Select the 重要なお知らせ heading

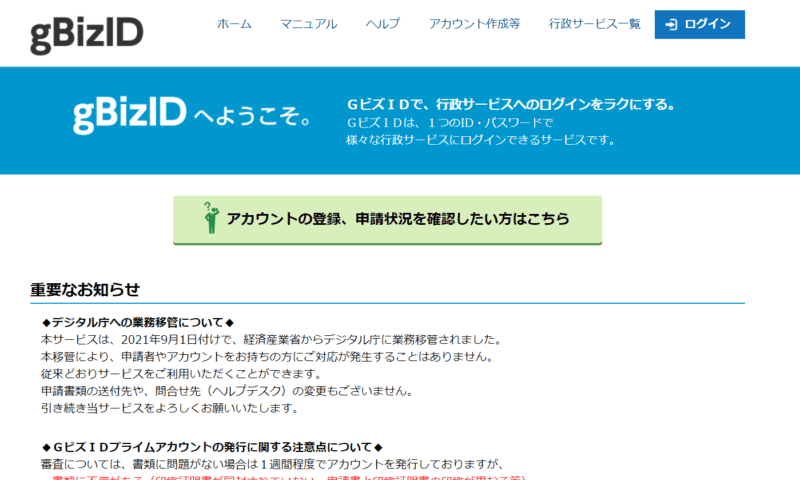[85, 290]
